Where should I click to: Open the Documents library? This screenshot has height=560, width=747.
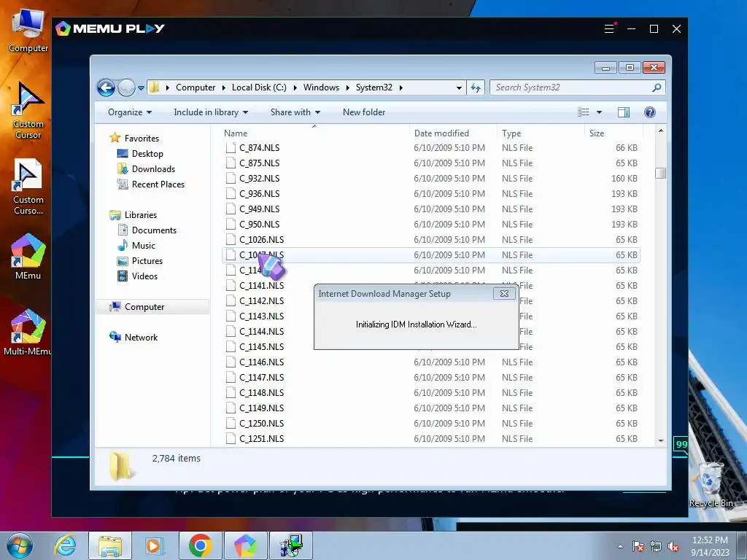(x=154, y=230)
